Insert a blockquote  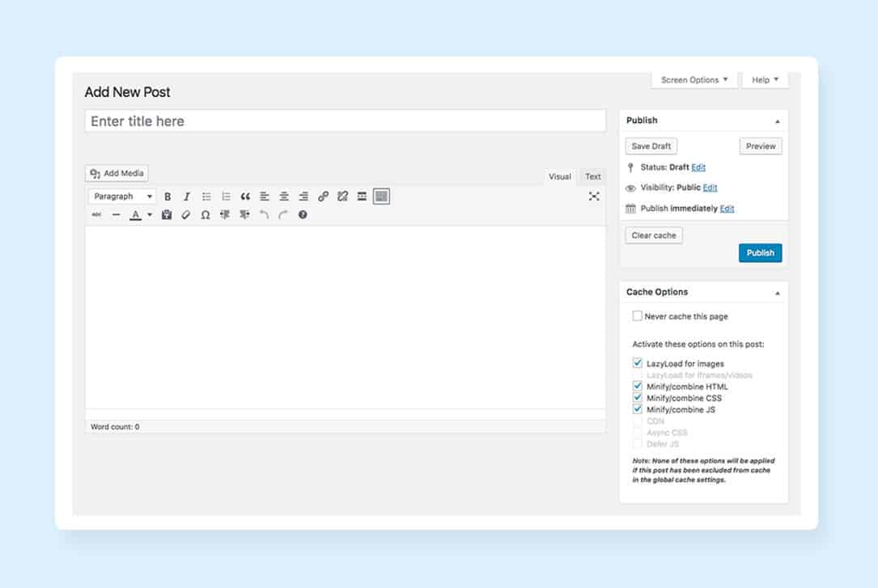coord(245,197)
